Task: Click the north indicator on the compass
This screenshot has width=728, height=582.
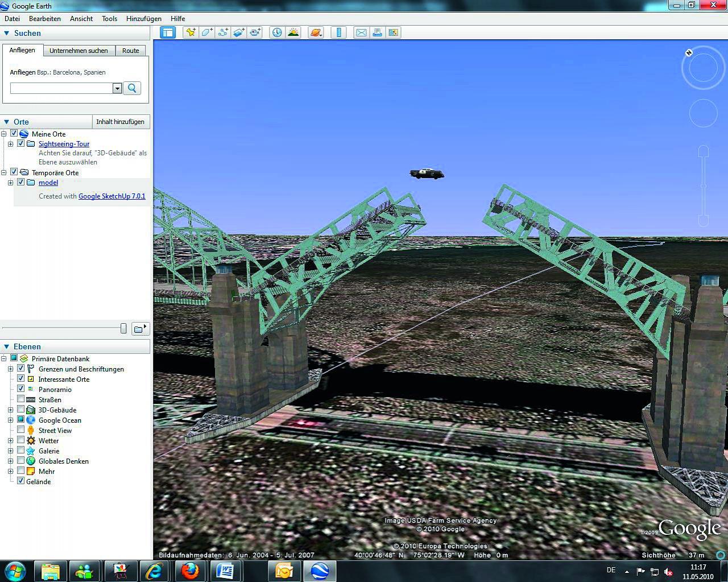Action: tap(689, 52)
